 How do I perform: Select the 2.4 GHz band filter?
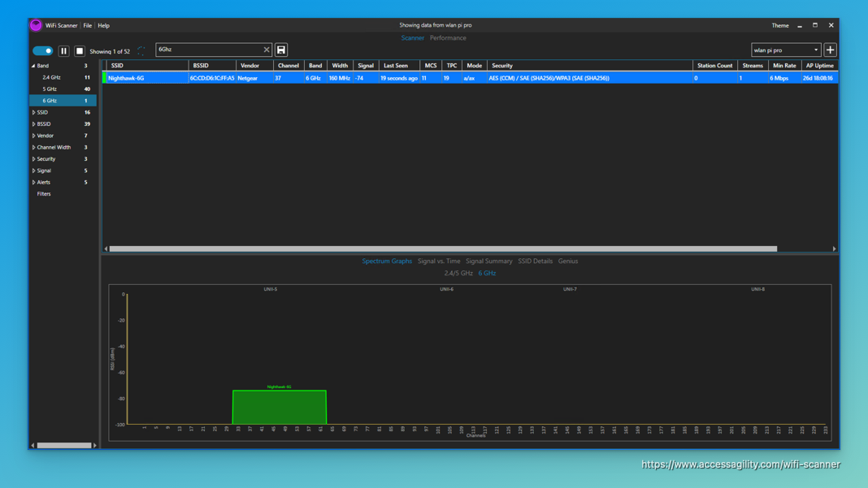pos(63,77)
